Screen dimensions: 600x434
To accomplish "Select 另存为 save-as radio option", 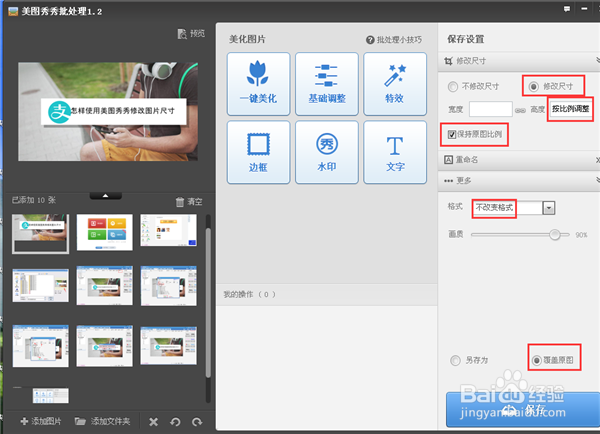I will (x=455, y=361).
